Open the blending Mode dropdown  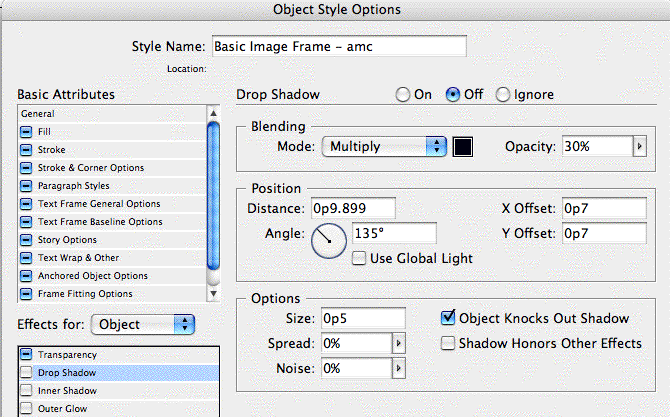coord(384,147)
